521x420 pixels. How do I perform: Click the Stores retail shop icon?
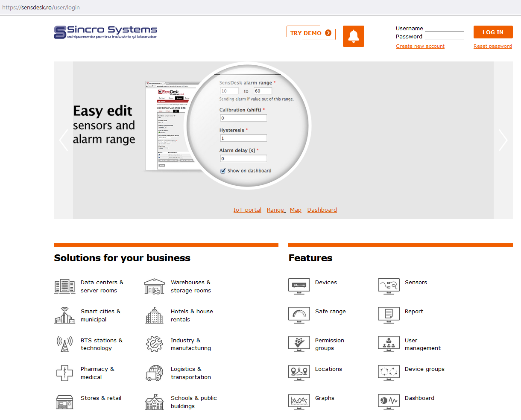65,402
